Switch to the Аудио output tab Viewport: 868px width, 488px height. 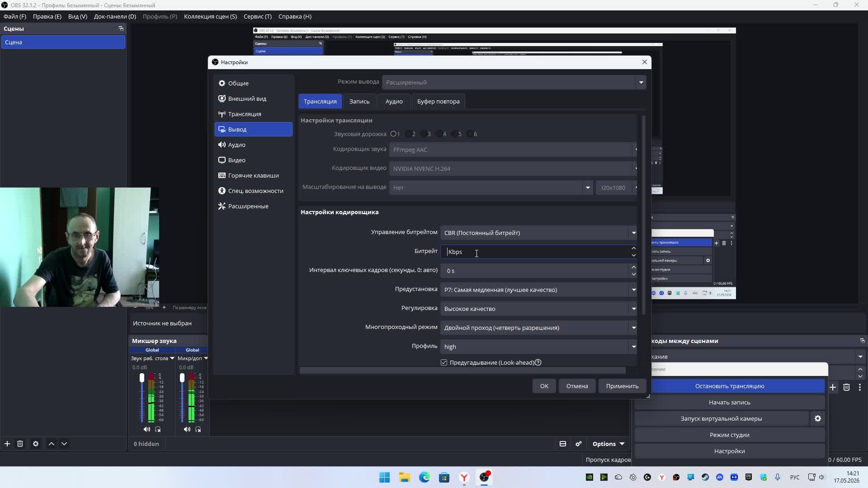tap(394, 101)
